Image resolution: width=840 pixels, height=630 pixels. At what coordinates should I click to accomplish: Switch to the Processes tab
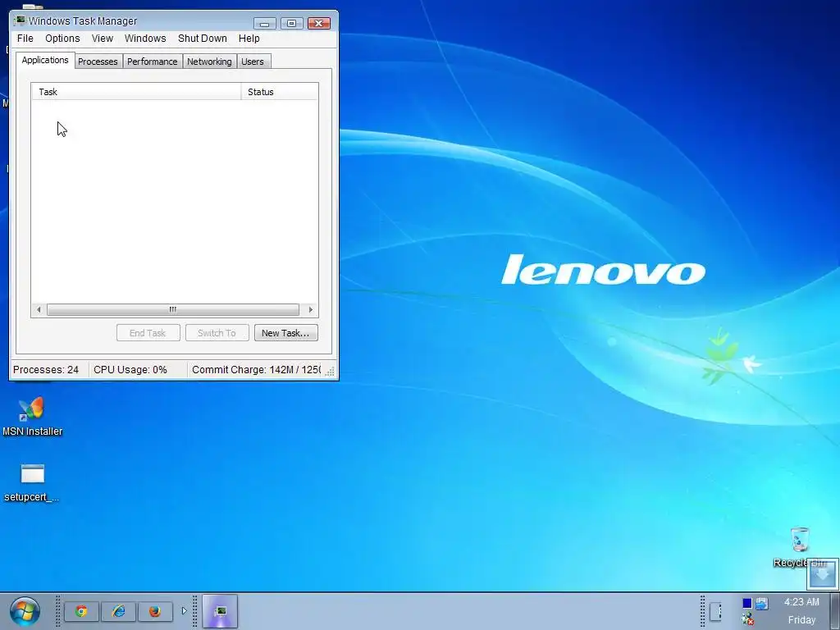98,62
